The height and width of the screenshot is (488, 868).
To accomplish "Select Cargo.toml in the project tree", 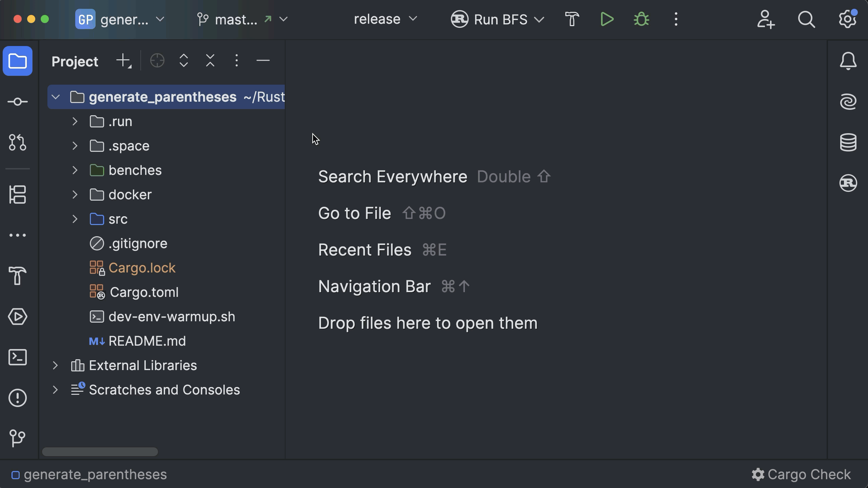I will (144, 292).
